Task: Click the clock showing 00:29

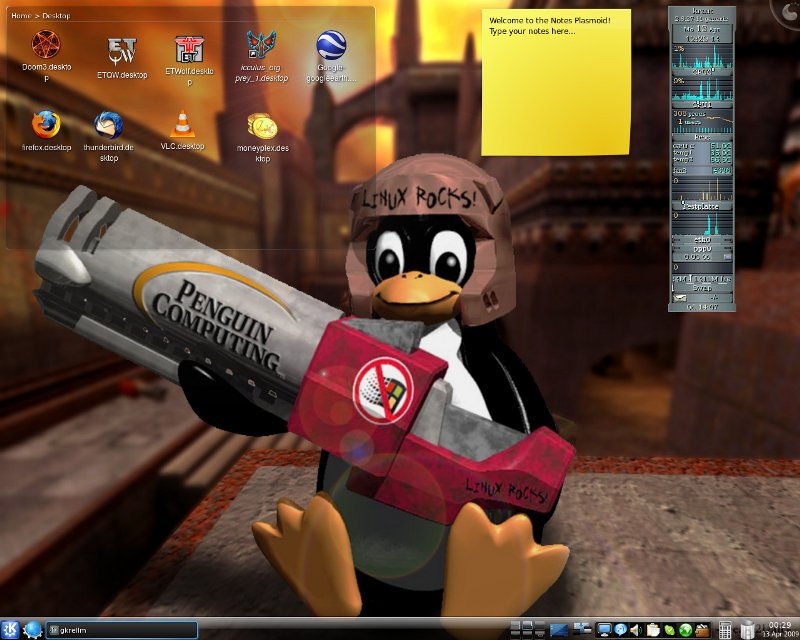Action: click(780, 629)
